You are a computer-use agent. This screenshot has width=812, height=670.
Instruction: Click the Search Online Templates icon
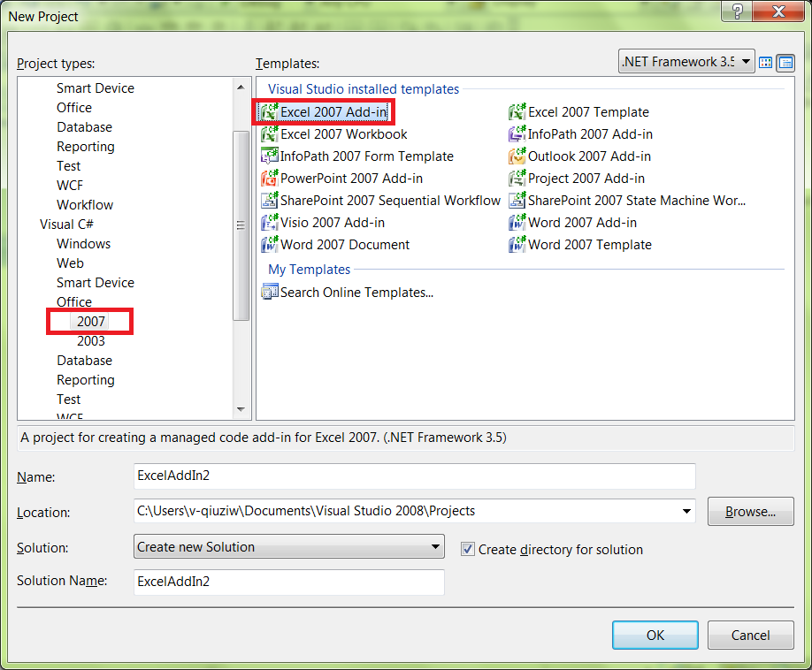point(270,292)
